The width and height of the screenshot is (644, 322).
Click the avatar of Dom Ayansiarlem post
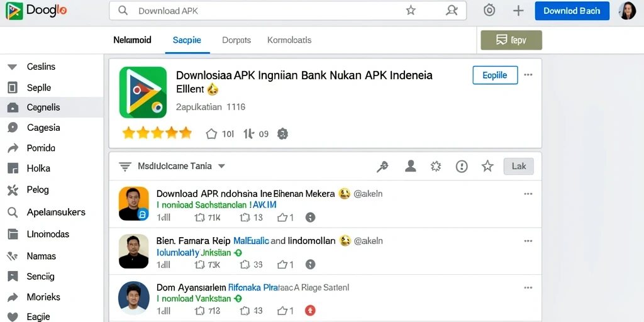click(133, 298)
